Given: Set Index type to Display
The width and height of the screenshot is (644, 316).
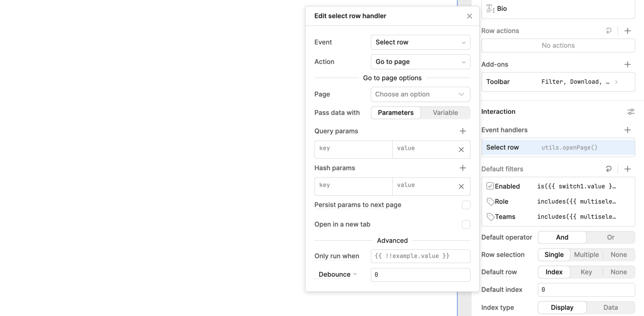Looking at the screenshot, I should (x=562, y=307).
